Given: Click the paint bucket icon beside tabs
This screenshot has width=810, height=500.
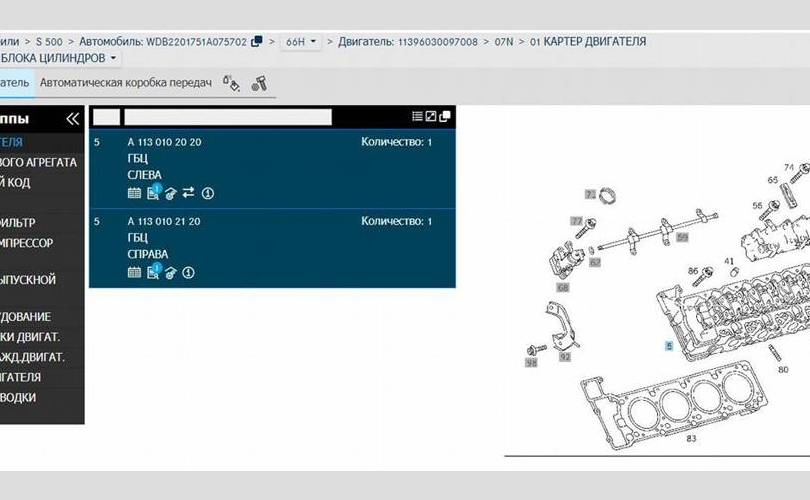Looking at the screenshot, I should pyautogui.click(x=231, y=83).
